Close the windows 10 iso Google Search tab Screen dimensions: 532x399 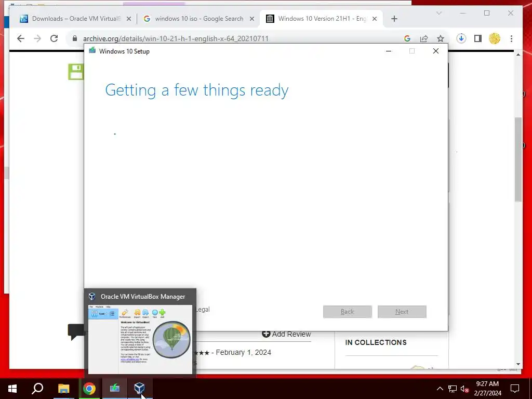(x=252, y=19)
